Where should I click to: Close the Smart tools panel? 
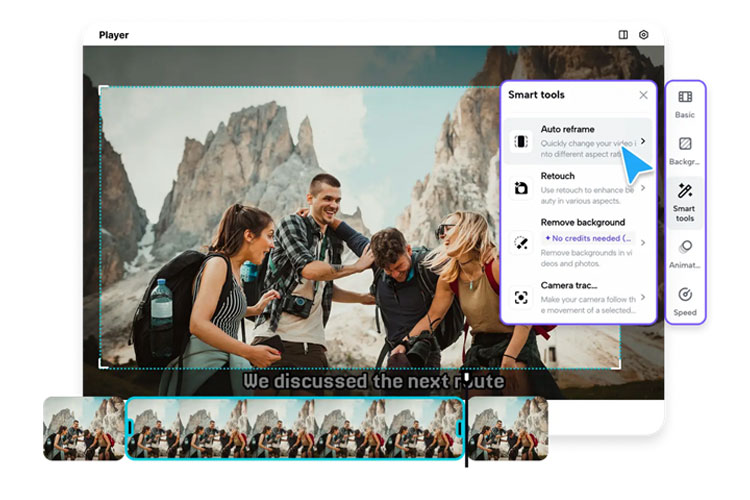643,95
